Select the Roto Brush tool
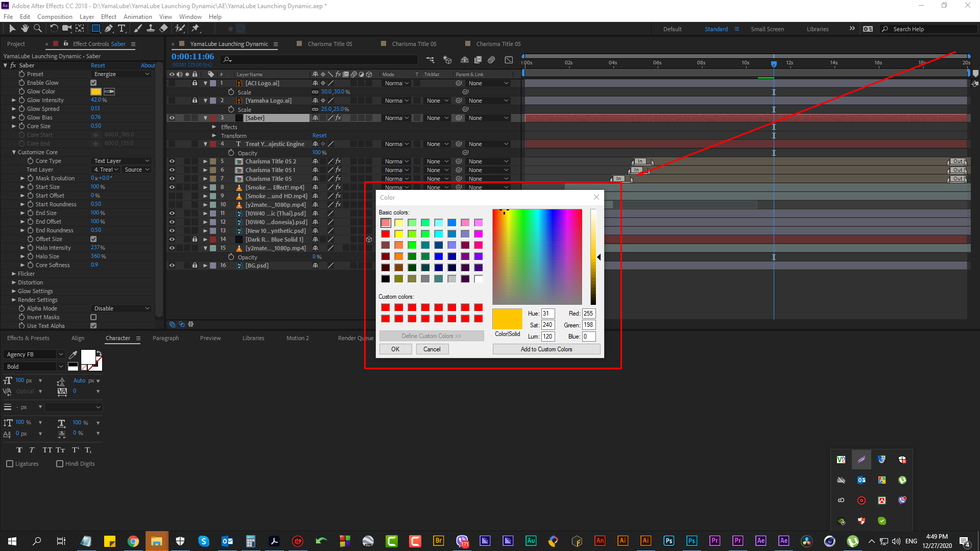The image size is (980, 551). pyautogui.click(x=180, y=29)
